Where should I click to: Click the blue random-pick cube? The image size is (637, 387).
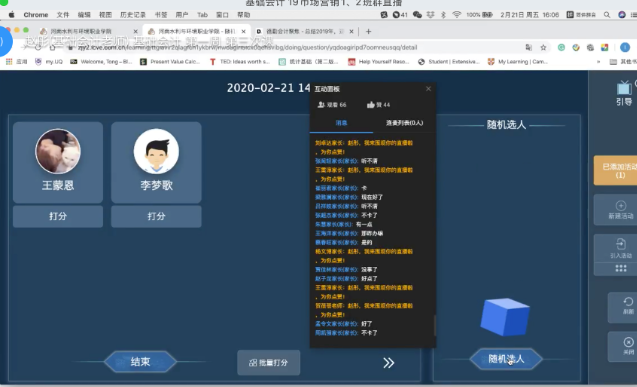coord(505,317)
